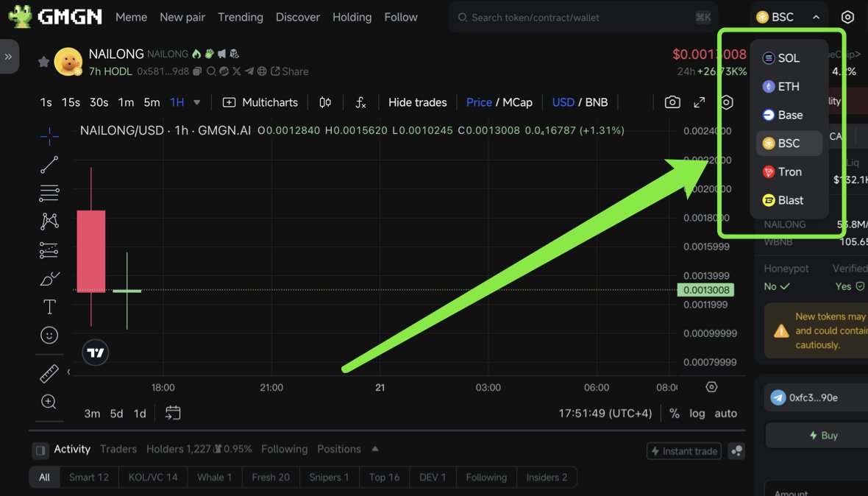Switch chart currency to BNB

coord(596,102)
